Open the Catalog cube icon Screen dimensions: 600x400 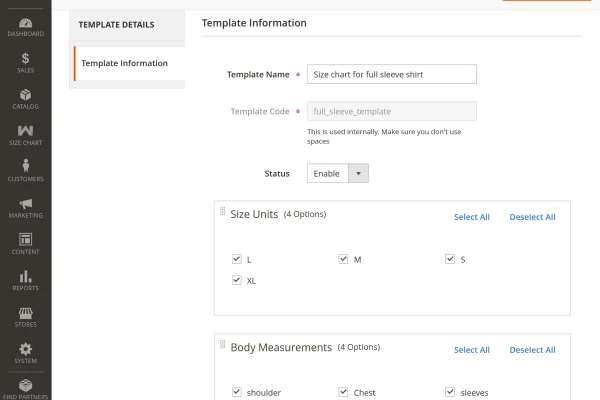[x=25, y=97]
